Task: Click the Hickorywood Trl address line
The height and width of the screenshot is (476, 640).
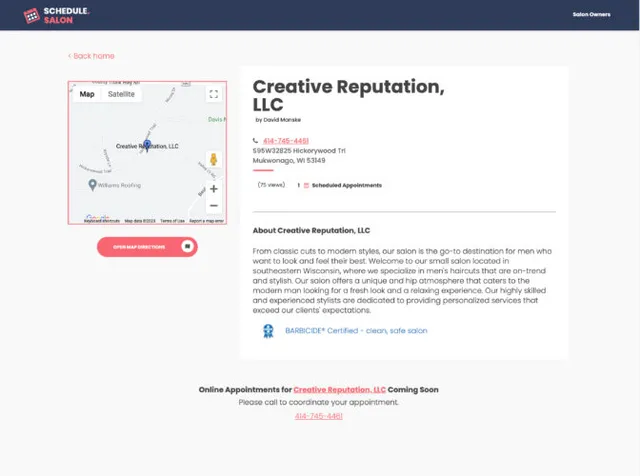Action: tap(299, 151)
